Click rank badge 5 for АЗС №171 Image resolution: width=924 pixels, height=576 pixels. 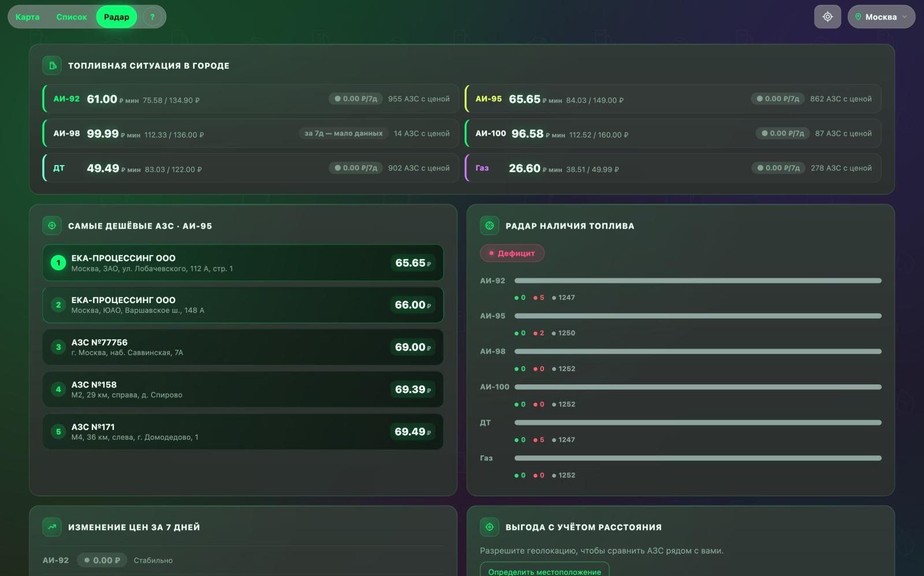point(58,432)
